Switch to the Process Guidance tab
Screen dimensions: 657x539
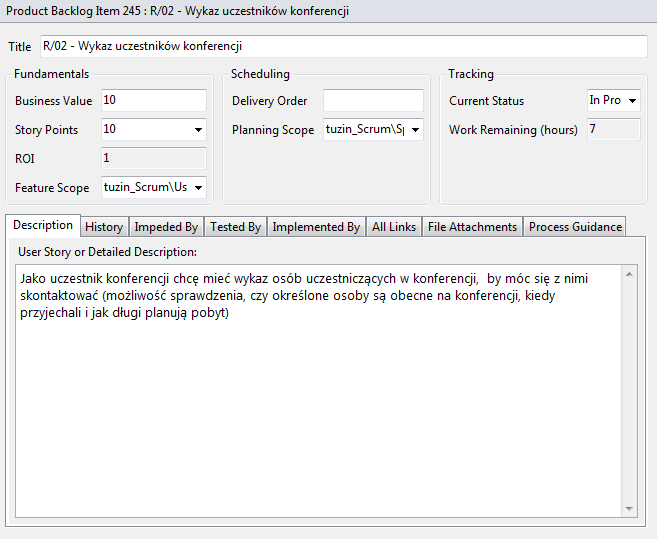575,227
